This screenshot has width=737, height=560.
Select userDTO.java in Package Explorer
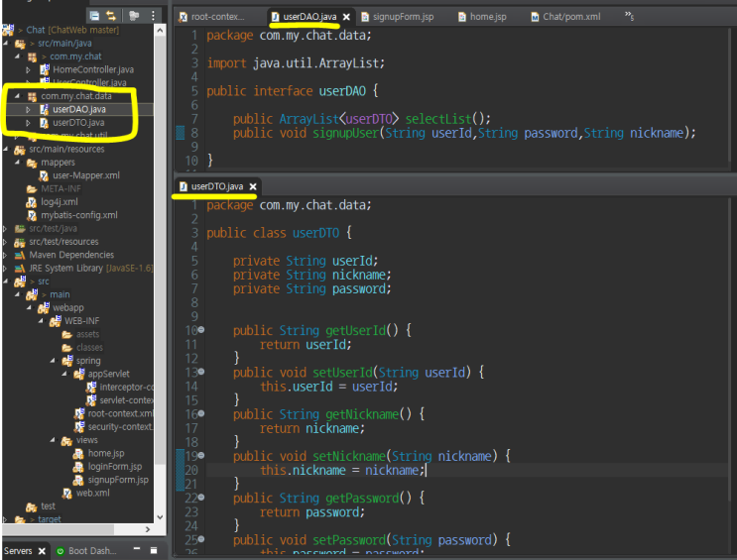[x=78, y=123]
